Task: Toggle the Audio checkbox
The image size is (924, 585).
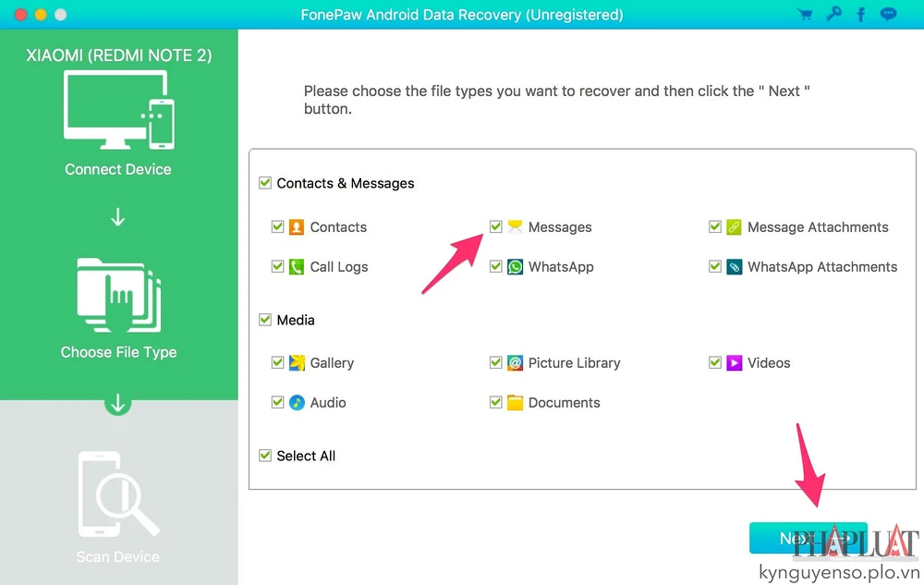Action: coord(277,402)
